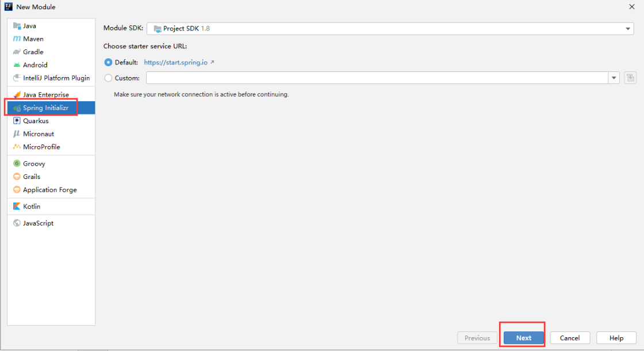Select the Default service URL radio button
Image resolution: width=644 pixels, height=351 pixels.
(x=108, y=63)
